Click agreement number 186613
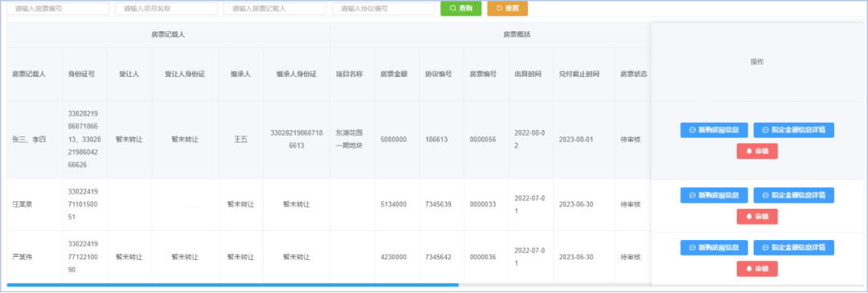This screenshot has width=868, height=293. pyautogui.click(x=436, y=140)
